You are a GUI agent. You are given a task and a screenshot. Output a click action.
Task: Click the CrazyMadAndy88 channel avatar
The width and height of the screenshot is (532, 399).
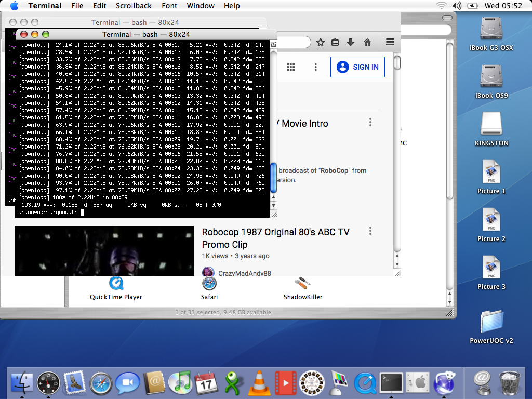[x=208, y=272]
